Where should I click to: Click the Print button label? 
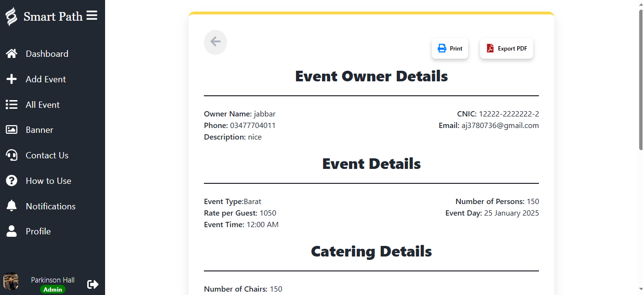click(x=456, y=49)
